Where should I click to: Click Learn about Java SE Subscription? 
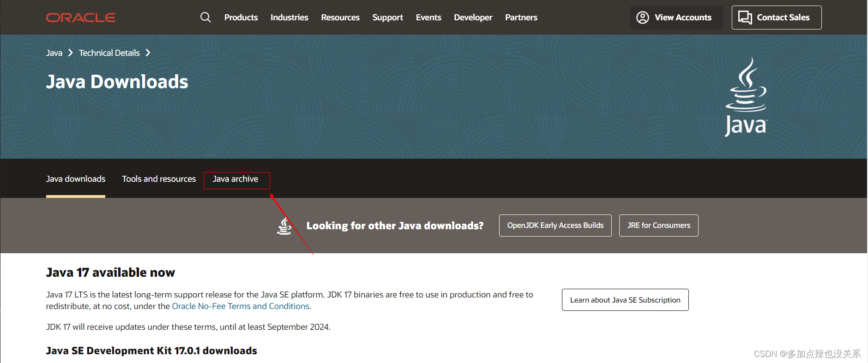click(625, 300)
